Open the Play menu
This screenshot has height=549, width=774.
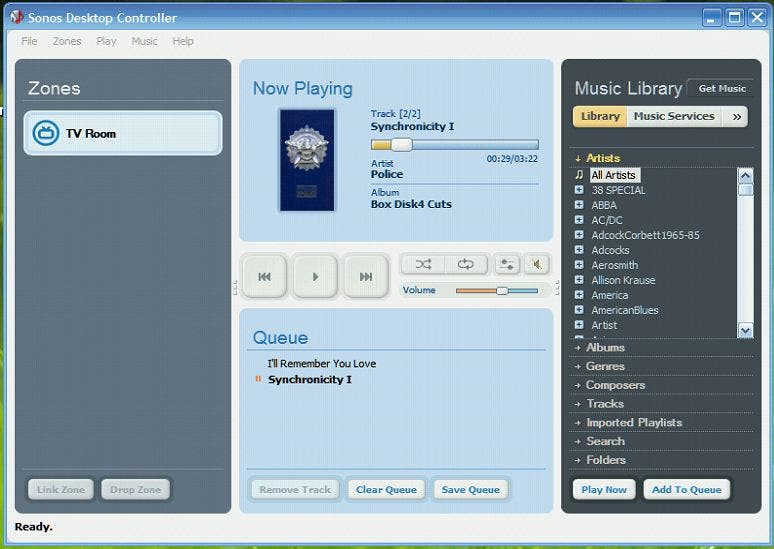[x=106, y=41]
